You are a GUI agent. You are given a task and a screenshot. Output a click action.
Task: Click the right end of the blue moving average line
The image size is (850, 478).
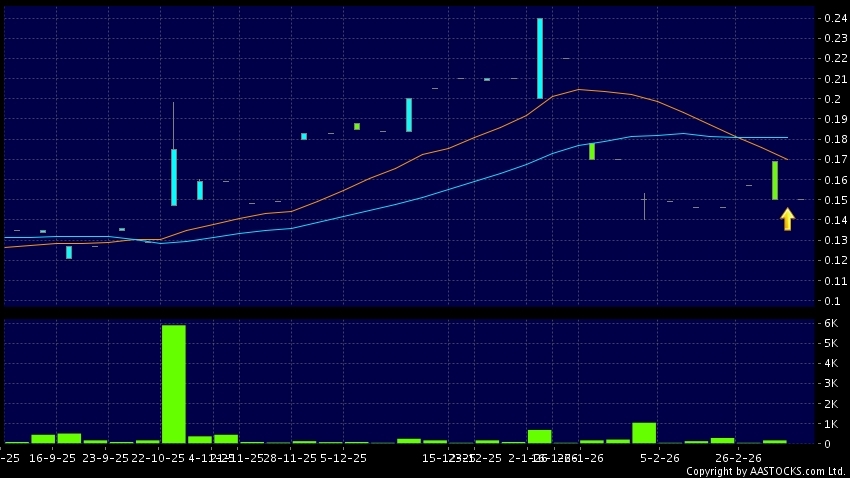point(786,137)
